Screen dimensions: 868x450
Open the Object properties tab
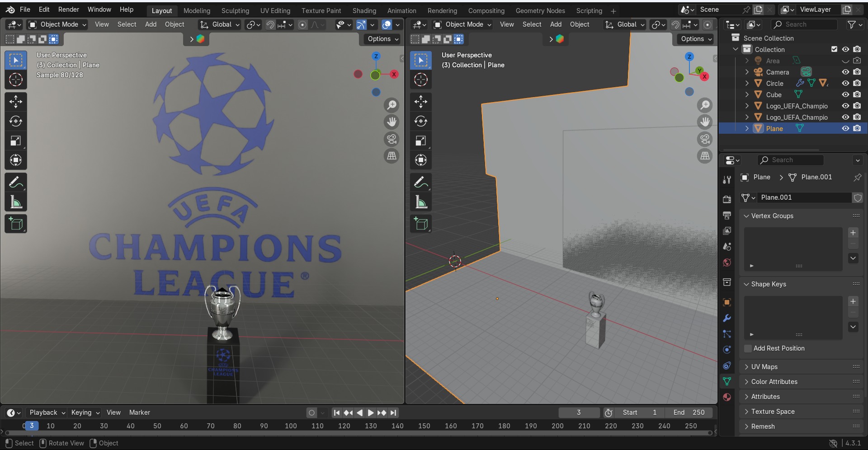click(x=727, y=302)
